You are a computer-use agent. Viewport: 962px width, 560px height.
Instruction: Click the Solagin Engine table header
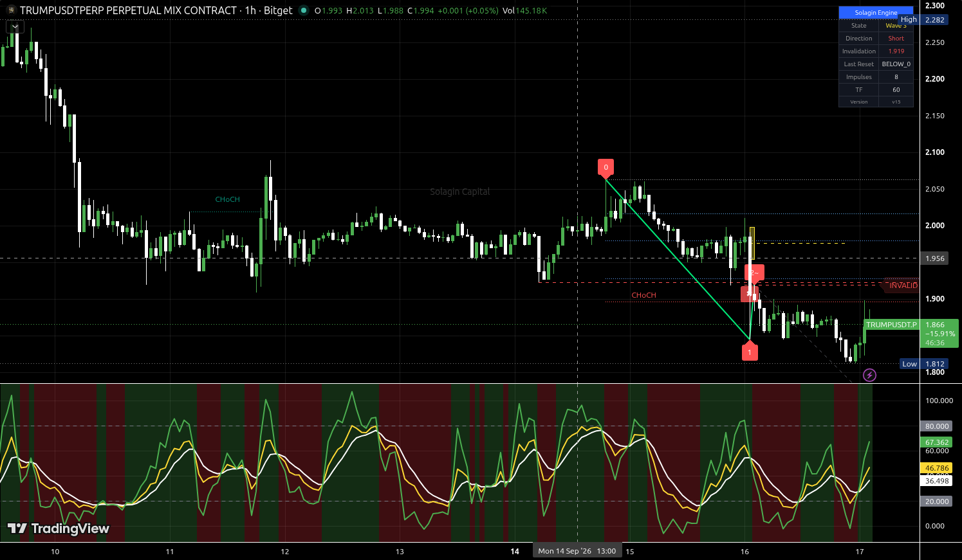click(876, 12)
